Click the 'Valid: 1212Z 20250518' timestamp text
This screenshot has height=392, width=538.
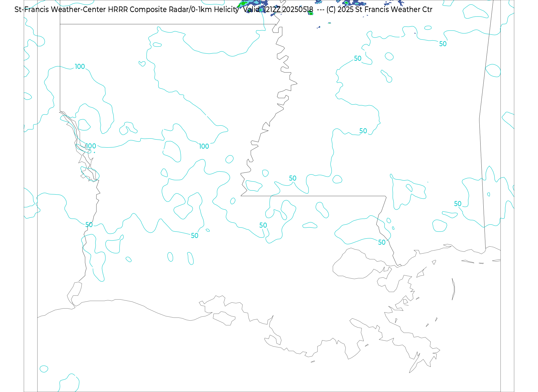278,10
